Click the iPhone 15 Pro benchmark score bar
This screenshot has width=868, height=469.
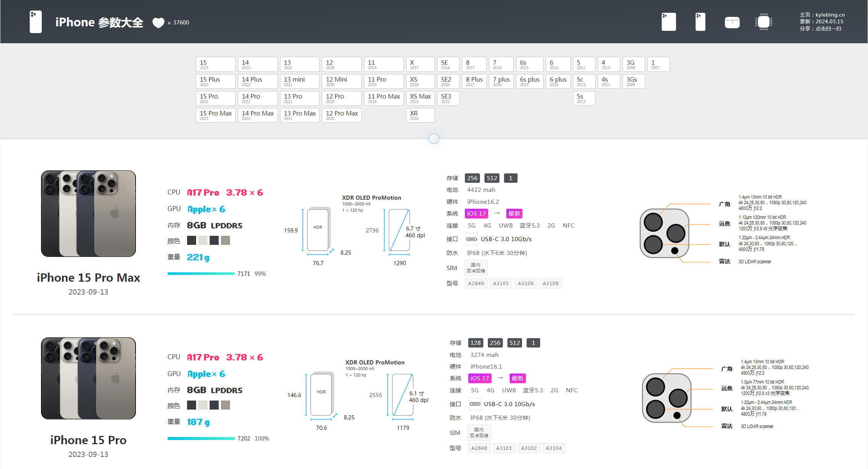[201, 438]
